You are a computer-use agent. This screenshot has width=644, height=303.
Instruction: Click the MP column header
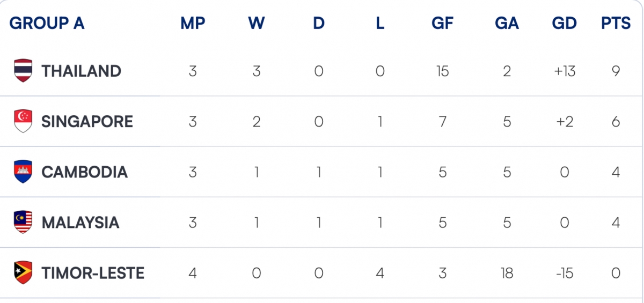coord(193,23)
